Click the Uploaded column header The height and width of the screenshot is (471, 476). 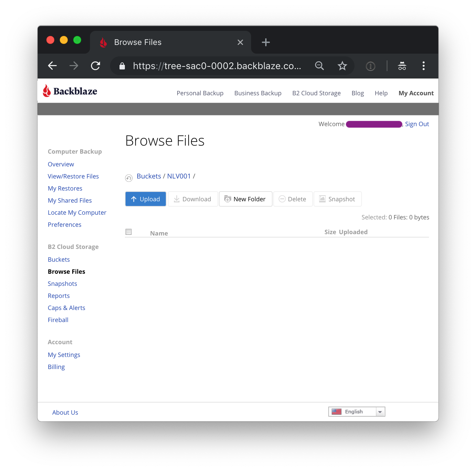click(x=353, y=232)
